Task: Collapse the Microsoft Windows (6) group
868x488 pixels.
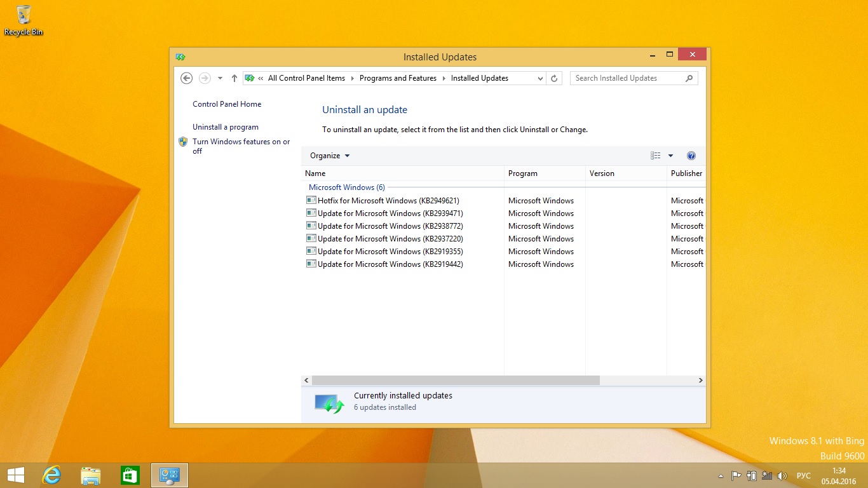Action: 346,187
